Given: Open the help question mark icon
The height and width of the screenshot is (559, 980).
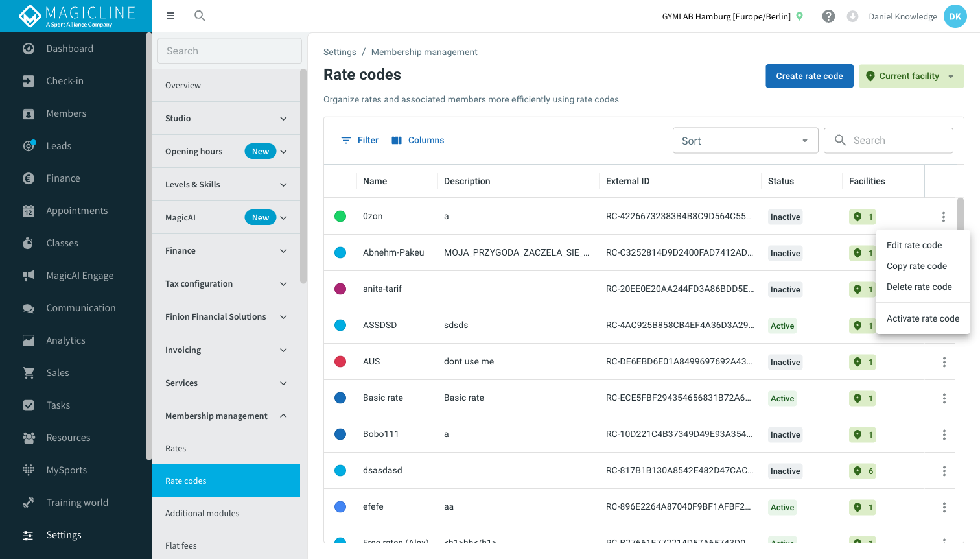Looking at the screenshot, I should pyautogui.click(x=828, y=16).
